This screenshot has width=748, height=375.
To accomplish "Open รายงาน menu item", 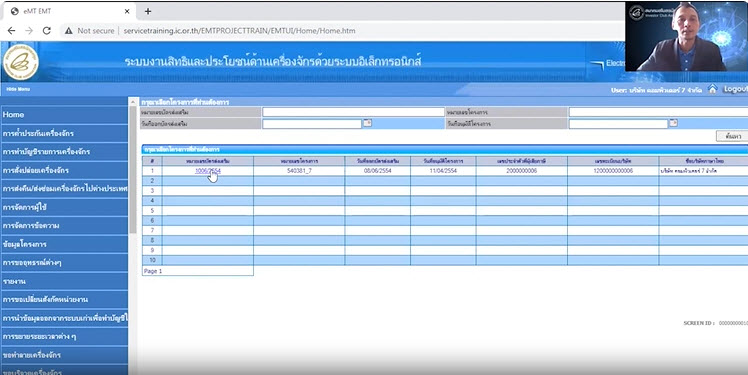I will (x=64, y=281).
